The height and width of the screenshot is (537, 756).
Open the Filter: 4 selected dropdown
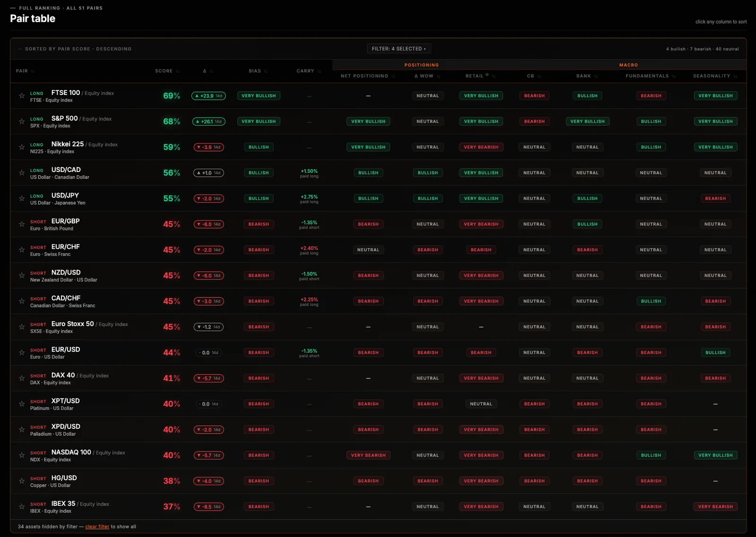point(399,49)
